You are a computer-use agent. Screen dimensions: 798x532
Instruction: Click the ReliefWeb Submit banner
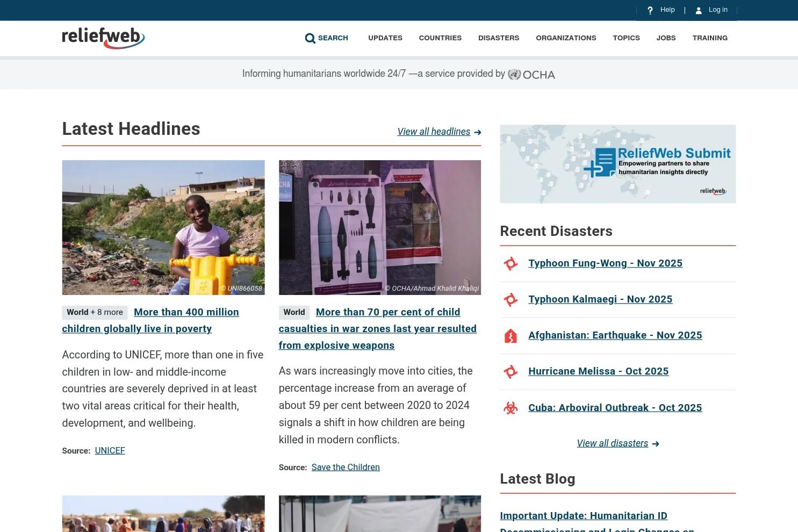(617, 164)
